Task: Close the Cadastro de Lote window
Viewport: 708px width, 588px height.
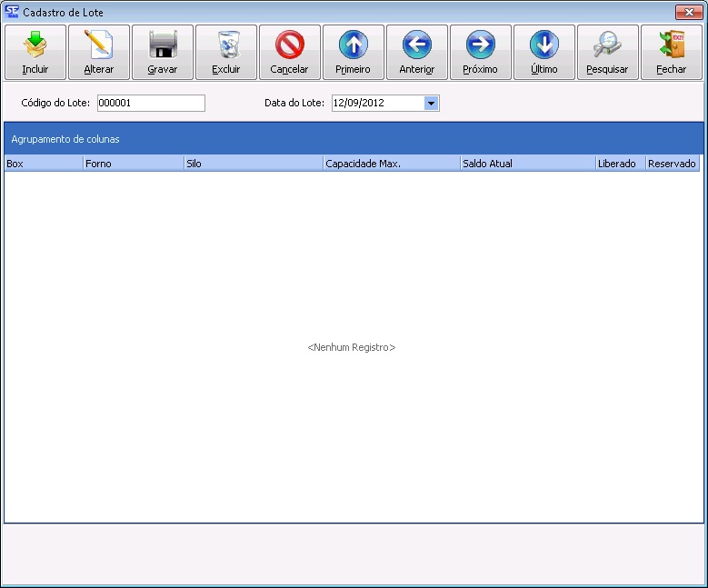Action: 686,13
